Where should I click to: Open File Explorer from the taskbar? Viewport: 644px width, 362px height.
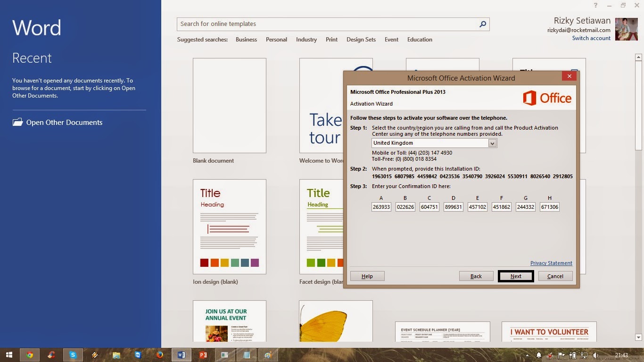[116, 355]
